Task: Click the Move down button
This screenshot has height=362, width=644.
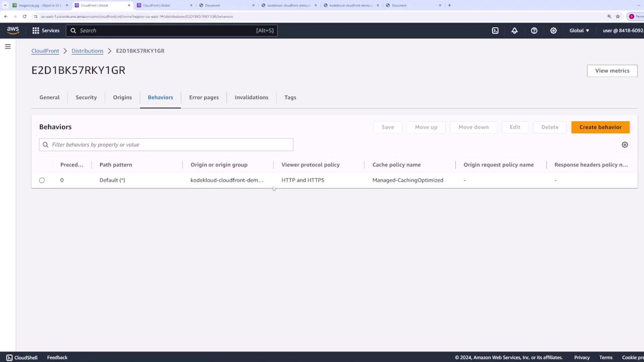Action: [473, 127]
